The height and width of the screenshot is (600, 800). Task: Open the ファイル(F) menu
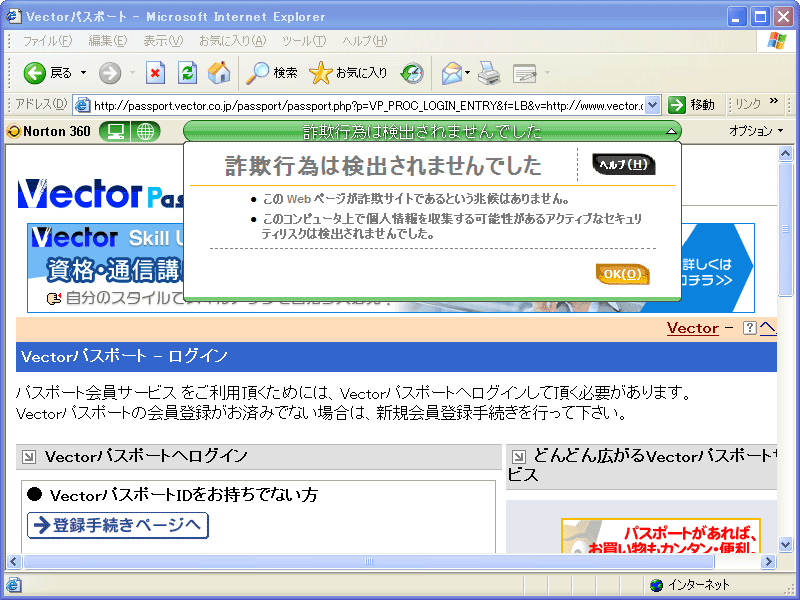point(47,41)
